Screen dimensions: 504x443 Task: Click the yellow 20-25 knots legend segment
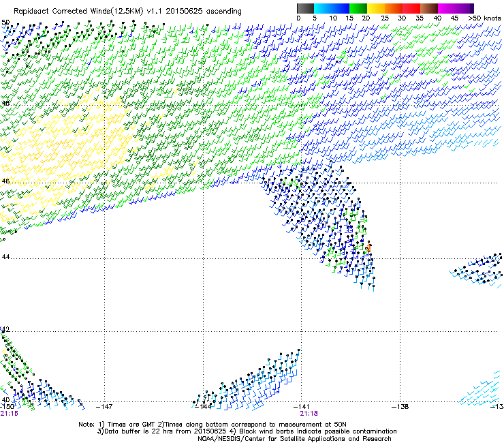(376, 8)
